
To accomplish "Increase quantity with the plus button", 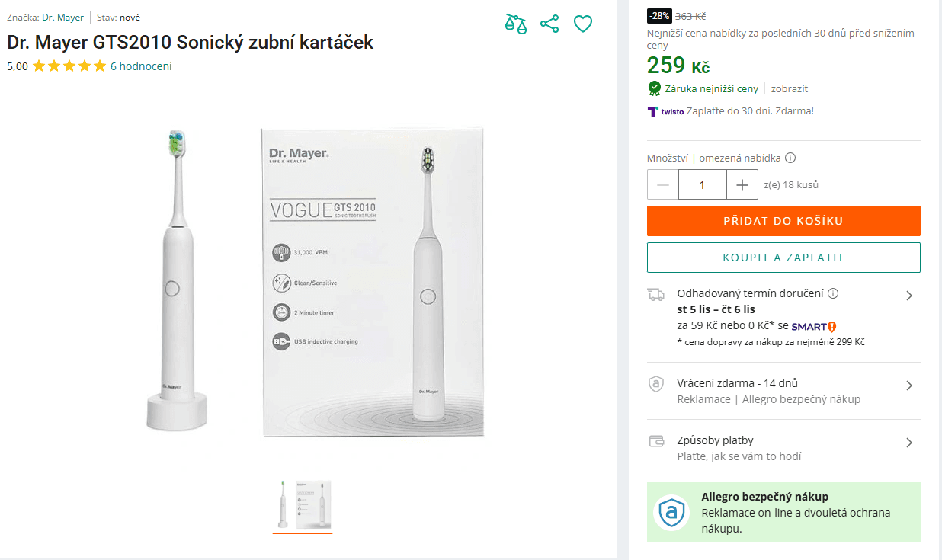I will (x=742, y=185).
